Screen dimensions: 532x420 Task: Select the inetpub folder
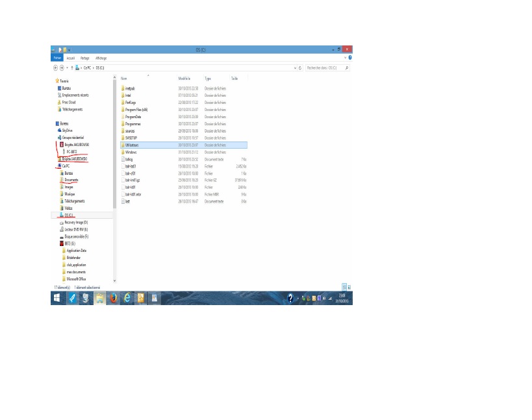[x=130, y=88]
